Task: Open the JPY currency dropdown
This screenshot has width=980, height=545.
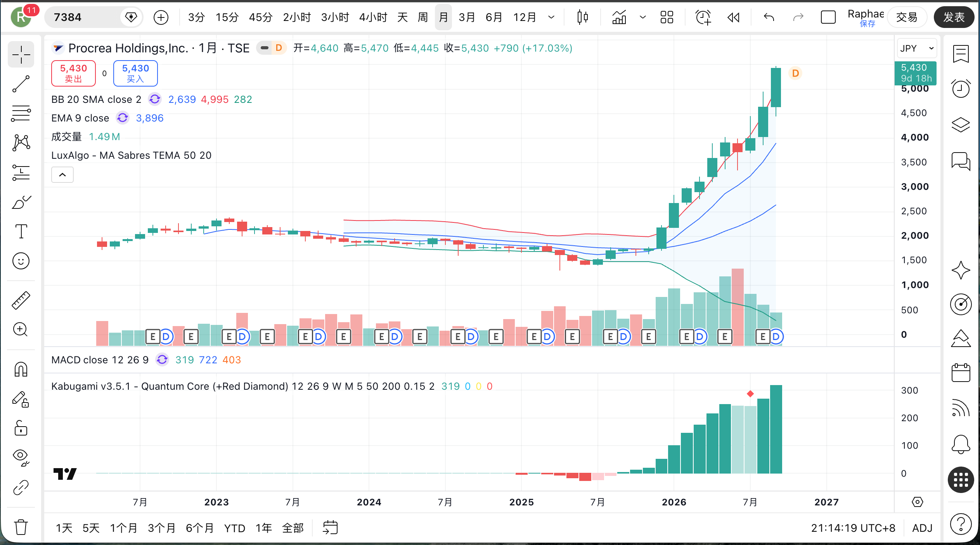Action: 917,49
